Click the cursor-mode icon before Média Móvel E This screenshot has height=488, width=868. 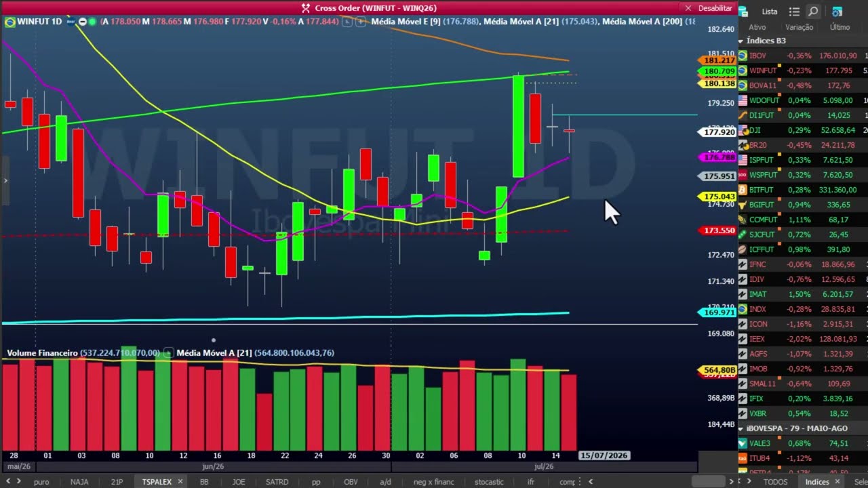[347, 22]
